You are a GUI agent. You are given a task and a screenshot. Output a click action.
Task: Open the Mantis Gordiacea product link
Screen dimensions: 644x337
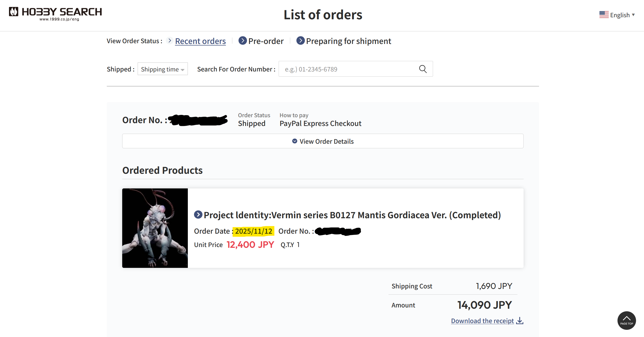[352, 215]
